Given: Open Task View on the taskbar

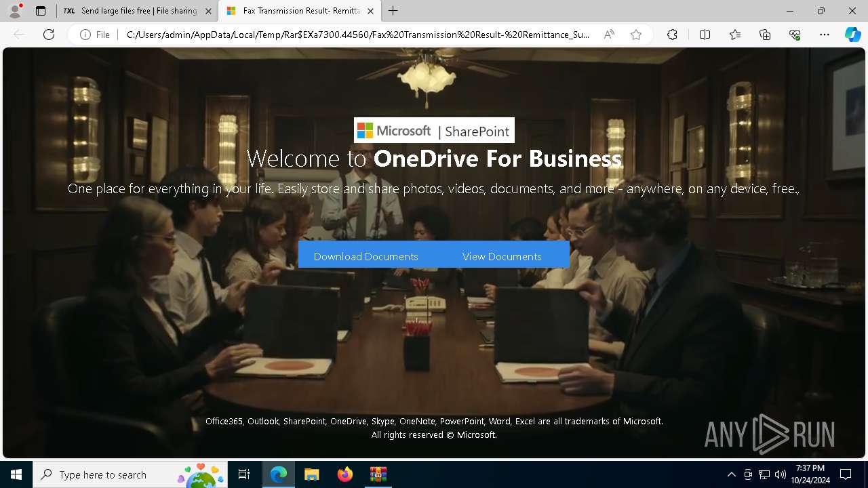Looking at the screenshot, I should click(244, 474).
